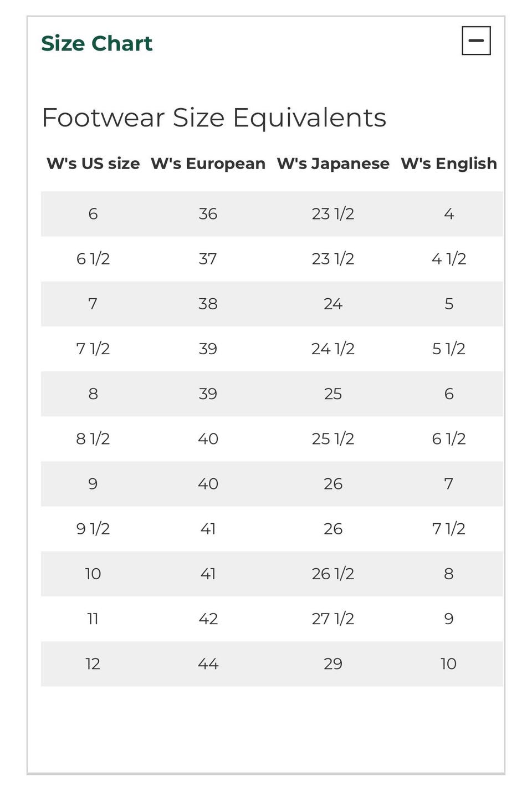Select the W's European column header

208,164
